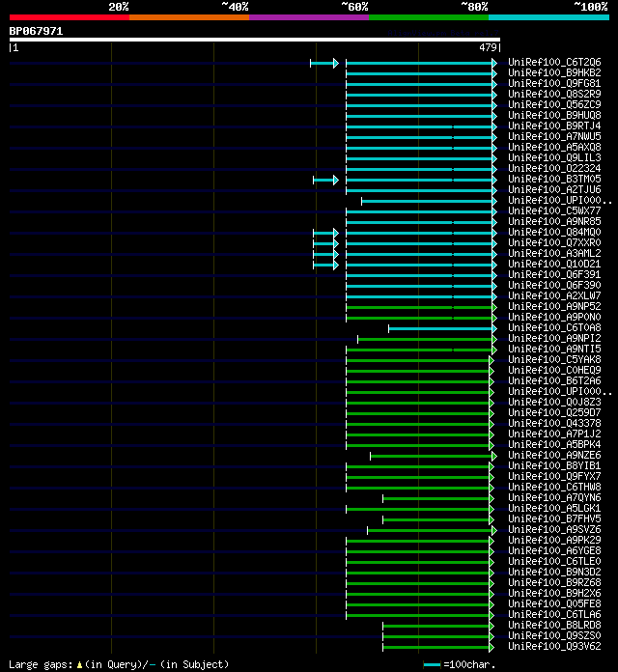Select hit label UniRef100_A3AML2
Screen dimensions: 618x672
554,253
